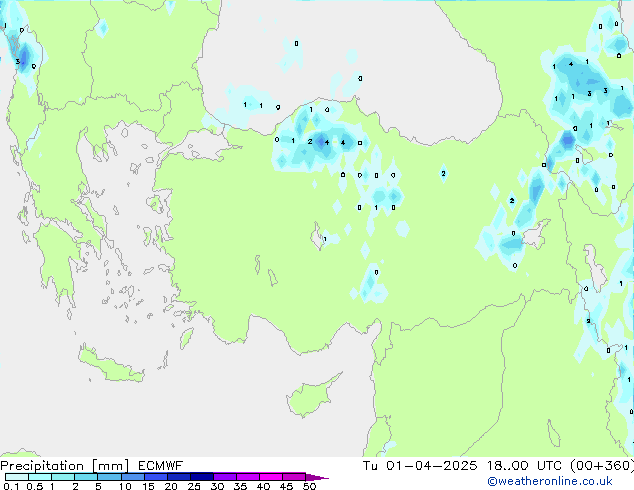Click the '40' legend scale label
Viewport: 634px width, 490px height.
(x=263, y=486)
